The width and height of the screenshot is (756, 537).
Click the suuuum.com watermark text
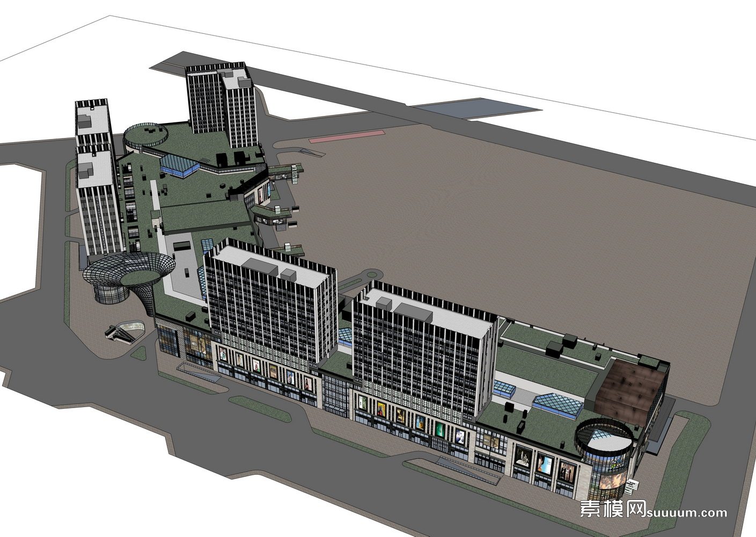(x=688, y=513)
